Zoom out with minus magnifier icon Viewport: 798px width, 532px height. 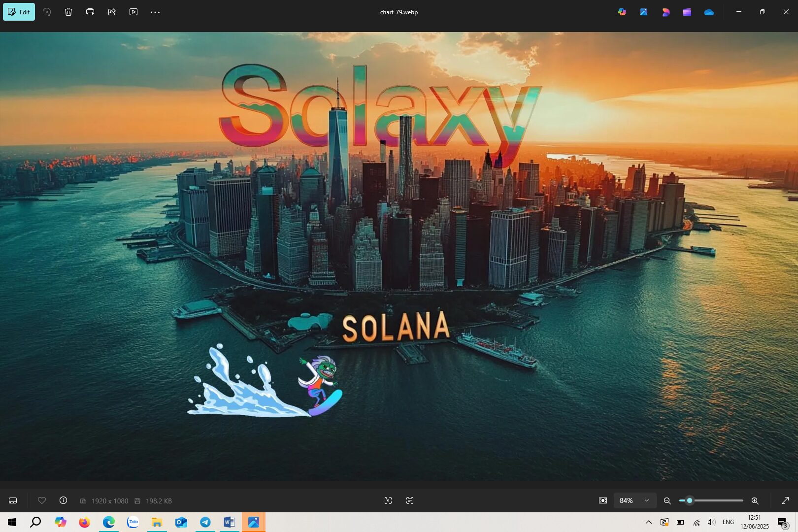tap(667, 500)
